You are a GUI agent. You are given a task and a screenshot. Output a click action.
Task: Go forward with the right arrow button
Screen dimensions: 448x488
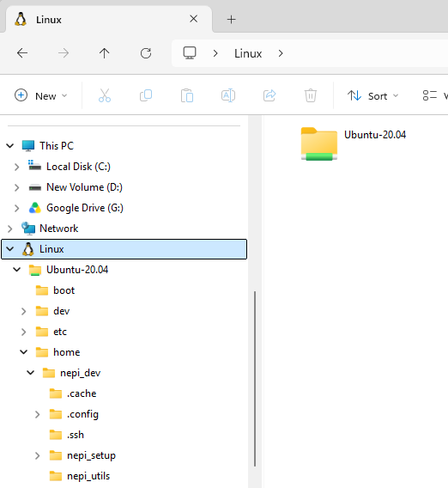click(64, 53)
